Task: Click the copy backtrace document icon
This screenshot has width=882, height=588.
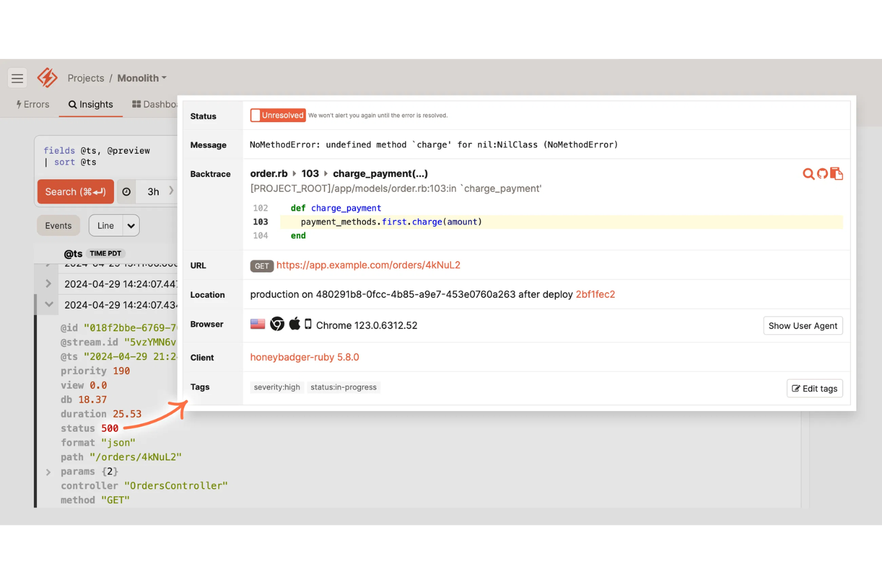Action: point(837,174)
